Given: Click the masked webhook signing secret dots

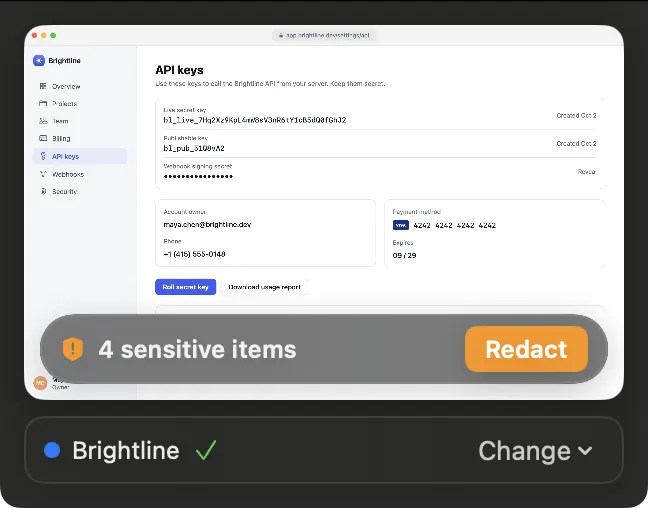Looking at the screenshot, I should pos(198,176).
